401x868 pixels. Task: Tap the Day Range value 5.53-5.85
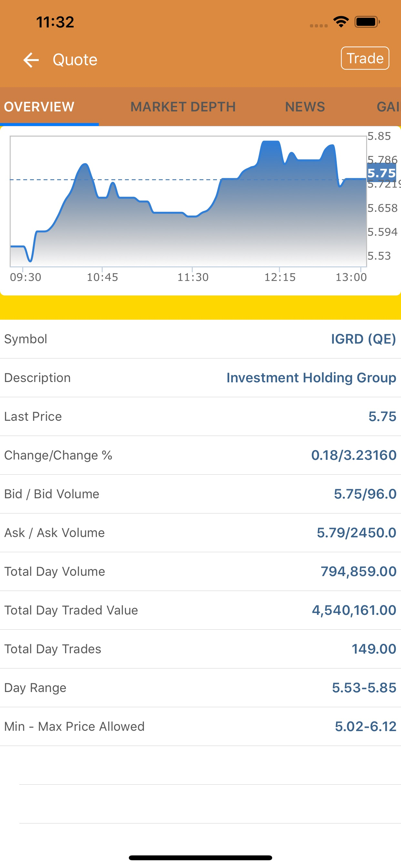[364, 688]
